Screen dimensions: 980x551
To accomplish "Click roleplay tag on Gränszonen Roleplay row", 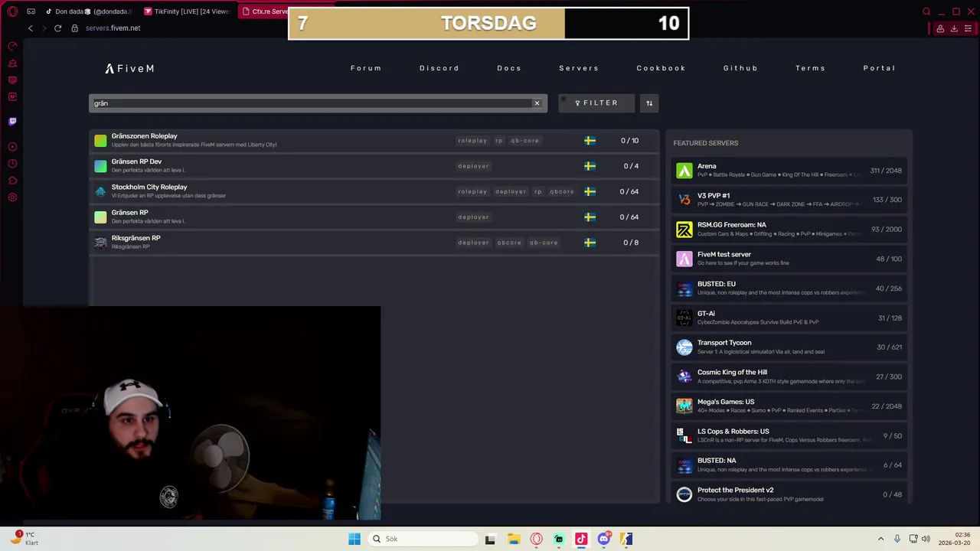I will click(x=472, y=141).
